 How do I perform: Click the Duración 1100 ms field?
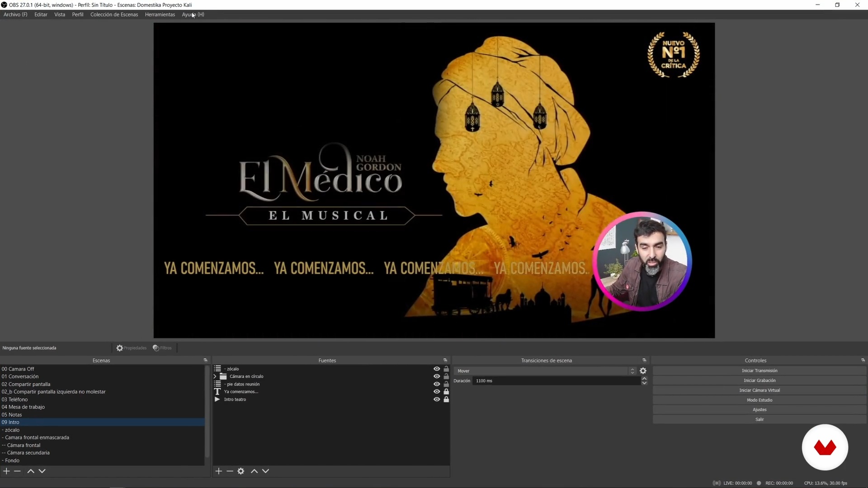(557, 381)
